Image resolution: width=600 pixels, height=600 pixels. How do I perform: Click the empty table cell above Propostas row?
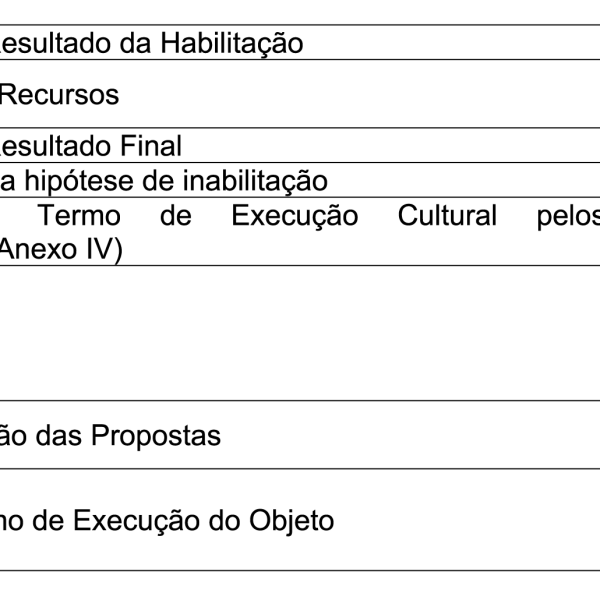[300, 333]
